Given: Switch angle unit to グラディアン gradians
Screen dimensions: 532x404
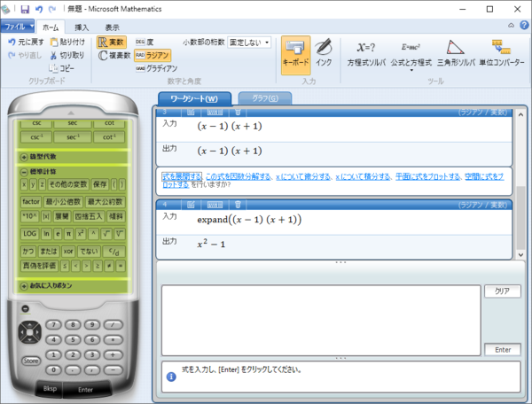Looking at the screenshot, I should point(156,68).
